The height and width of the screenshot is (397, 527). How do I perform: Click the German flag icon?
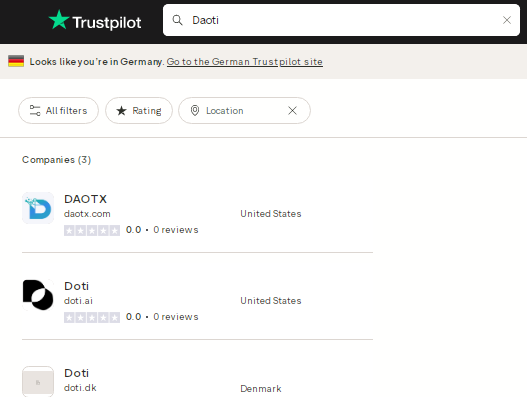click(16, 61)
